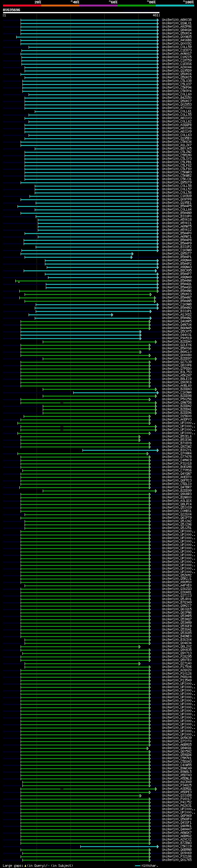This screenshot has height=868, width=197.
Task: Select hit label UniRef100_Q2LEY6
Action: tap(177, 345)
